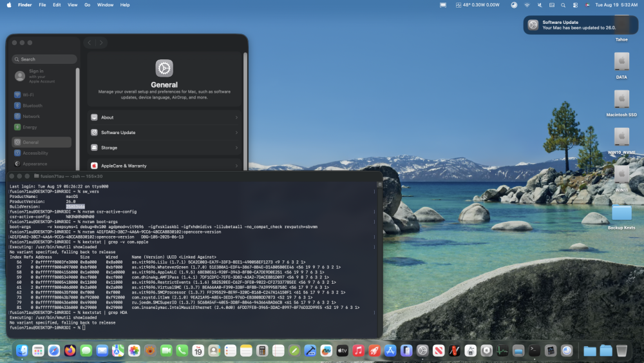Open Contacts app in the Dock

pos(214,351)
